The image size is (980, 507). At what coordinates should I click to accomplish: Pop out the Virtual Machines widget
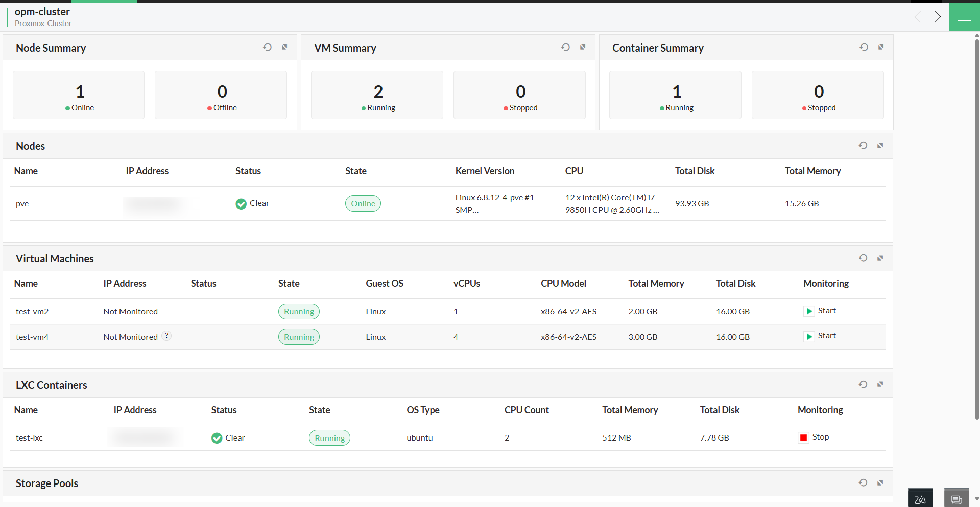click(x=880, y=258)
